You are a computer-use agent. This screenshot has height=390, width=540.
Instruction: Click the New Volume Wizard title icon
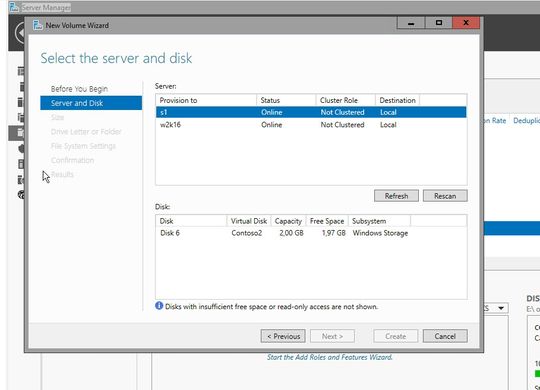[x=38, y=25]
